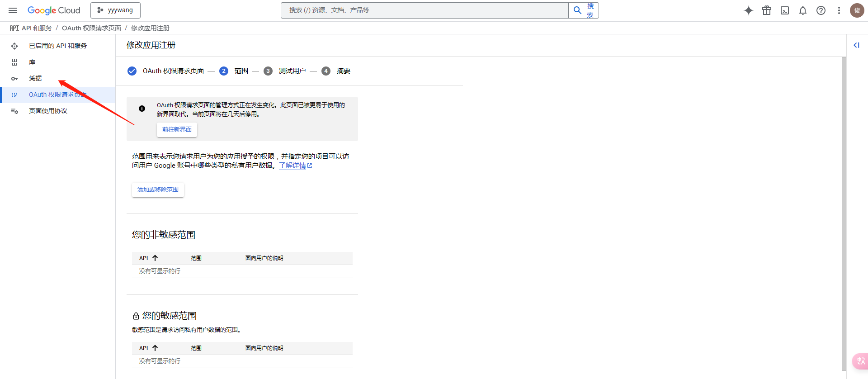868x379 pixels.
Task: Click the Gemini sparkle icon
Action: tap(749, 10)
